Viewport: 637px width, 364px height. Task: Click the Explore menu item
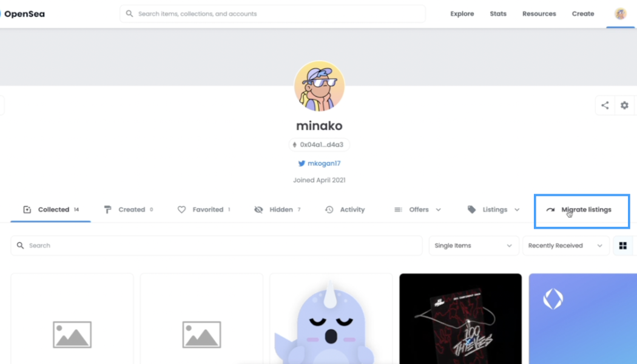[462, 14]
